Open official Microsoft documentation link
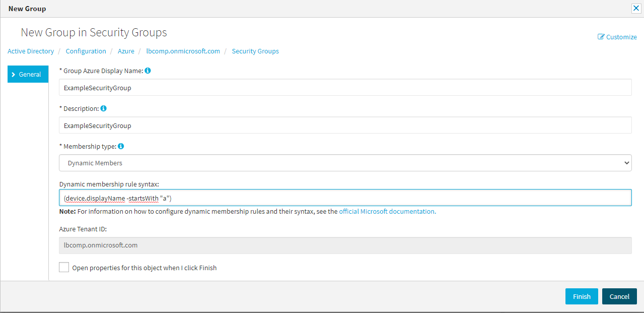This screenshot has height=313, width=644. (x=387, y=211)
